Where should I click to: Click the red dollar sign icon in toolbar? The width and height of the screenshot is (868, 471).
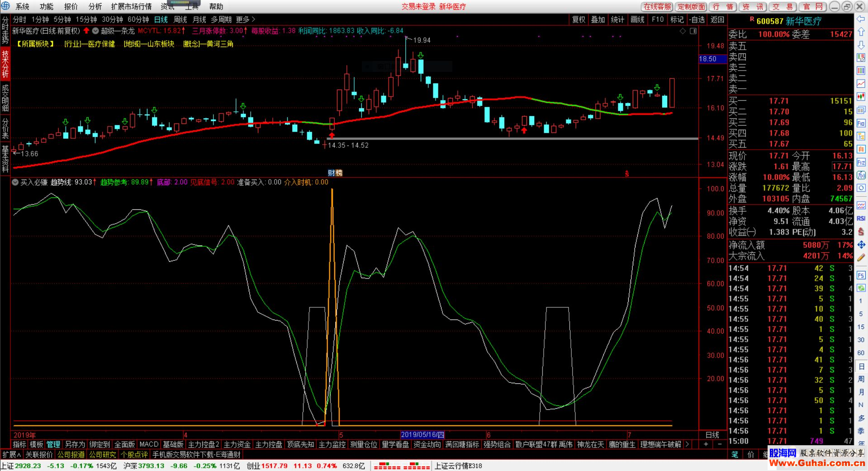pos(861,231)
